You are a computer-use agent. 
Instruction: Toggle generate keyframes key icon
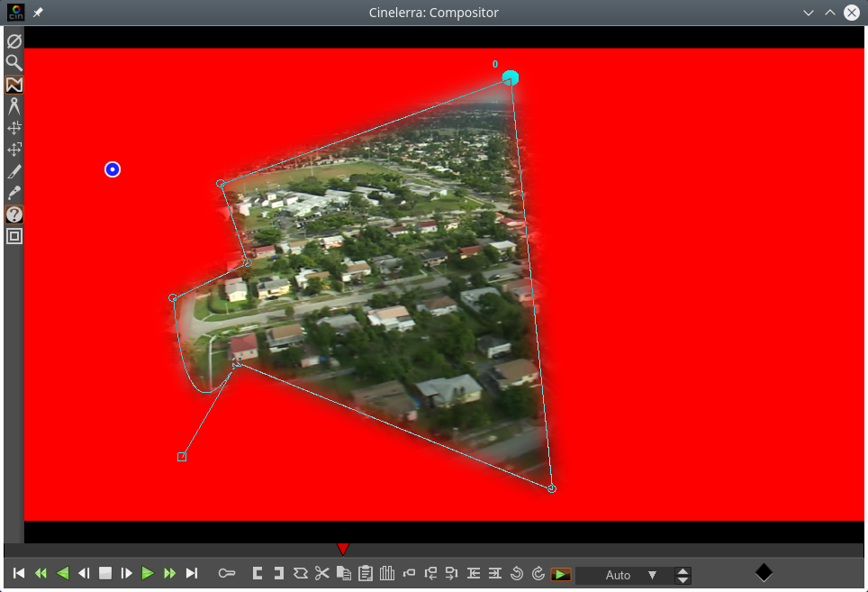click(226, 573)
